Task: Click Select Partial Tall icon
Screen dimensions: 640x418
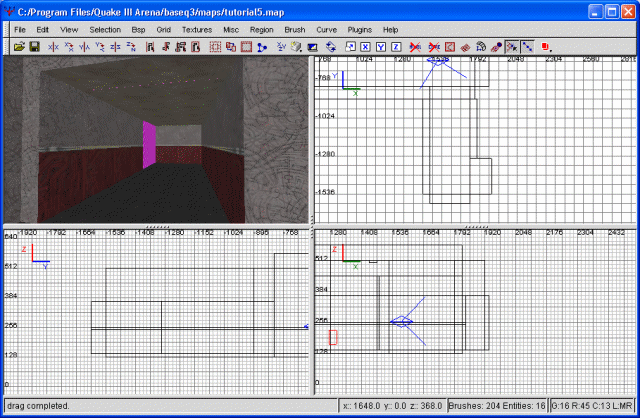Action: 180,47
